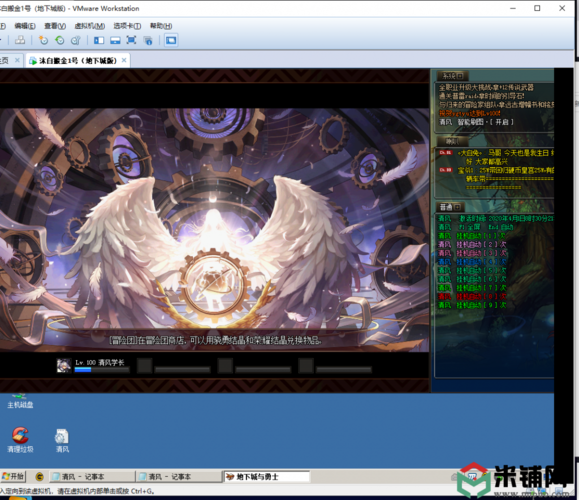Click the loading-screen tip text about 冒险团商店

tap(215, 340)
